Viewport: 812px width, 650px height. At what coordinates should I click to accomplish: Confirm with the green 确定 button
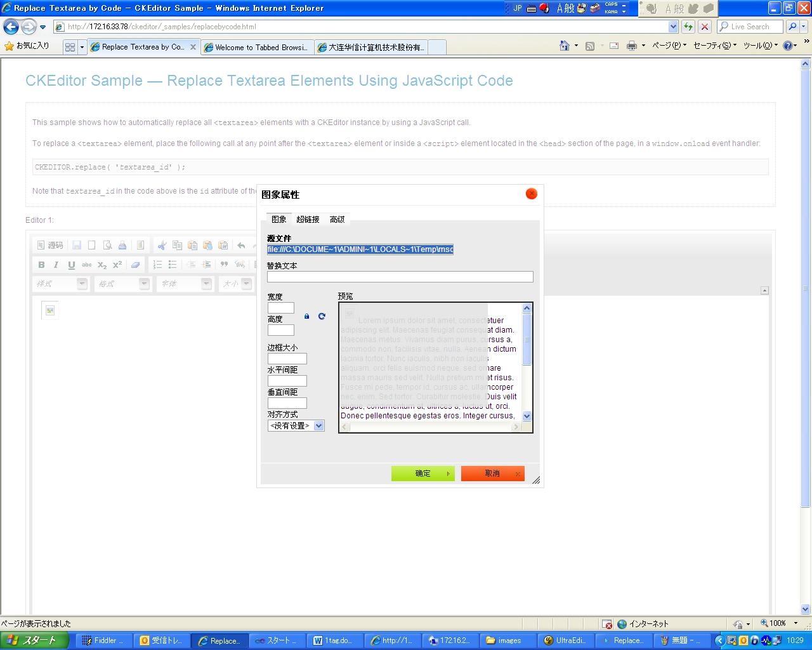point(423,474)
